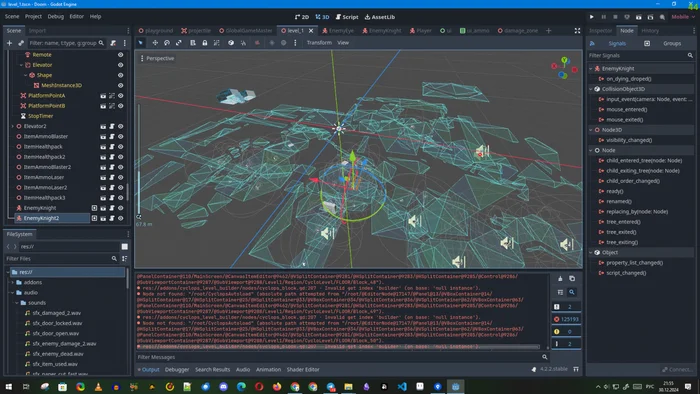
Task: Collapse the Node3D signals group
Action: point(591,130)
